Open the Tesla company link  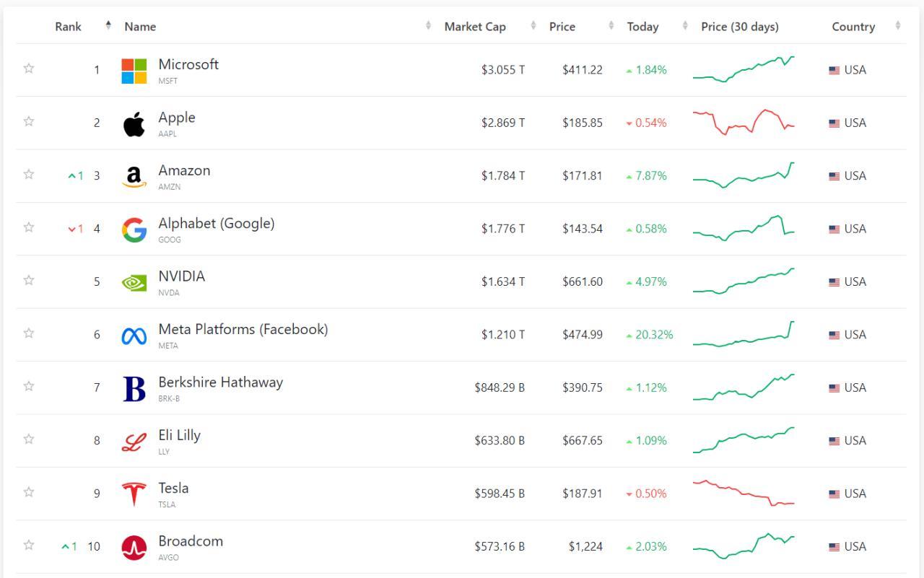pos(173,488)
